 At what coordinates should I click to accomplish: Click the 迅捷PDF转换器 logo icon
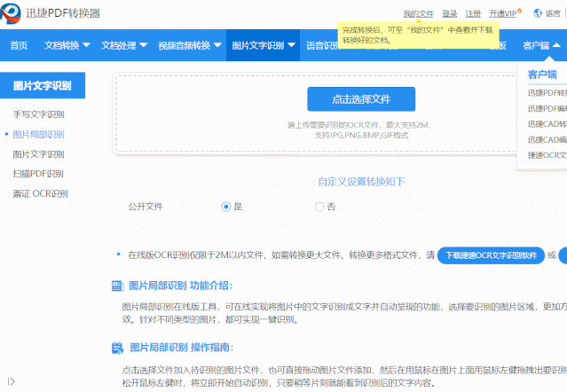click(11, 13)
